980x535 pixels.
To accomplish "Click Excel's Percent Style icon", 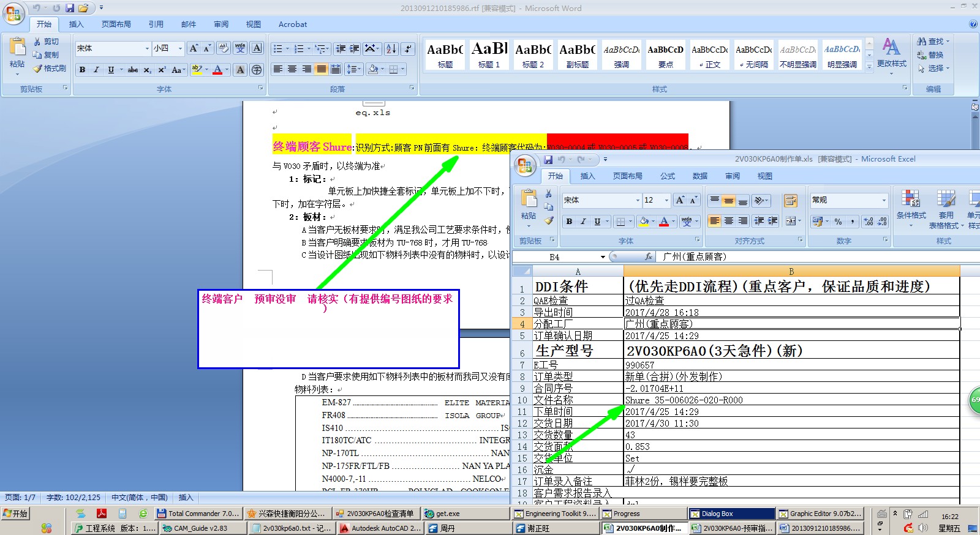I will (838, 222).
